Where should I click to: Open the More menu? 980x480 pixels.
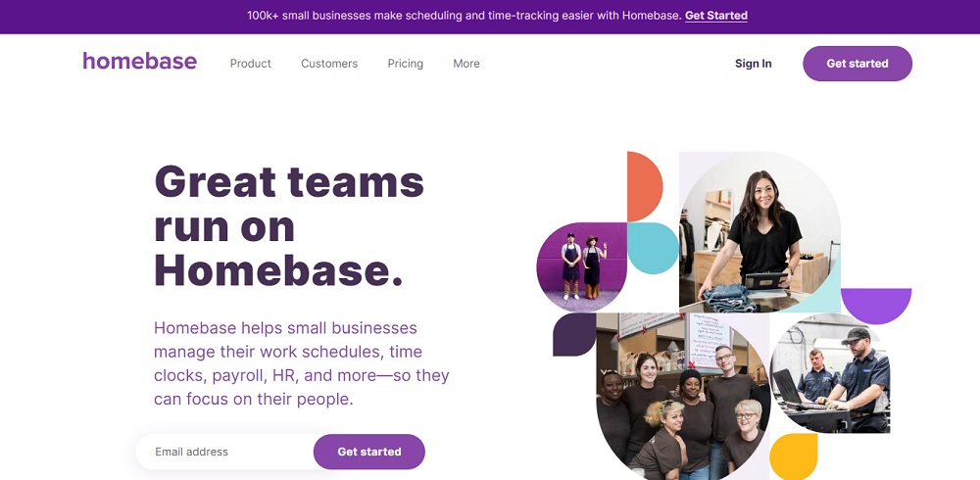coord(466,63)
